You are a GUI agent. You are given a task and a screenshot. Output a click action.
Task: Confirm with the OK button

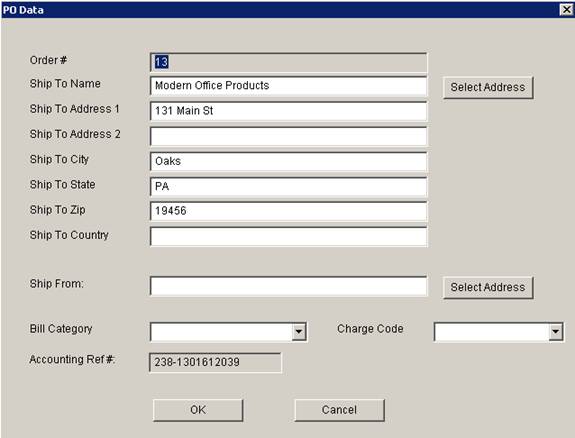pyautogui.click(x=198, y=410)
